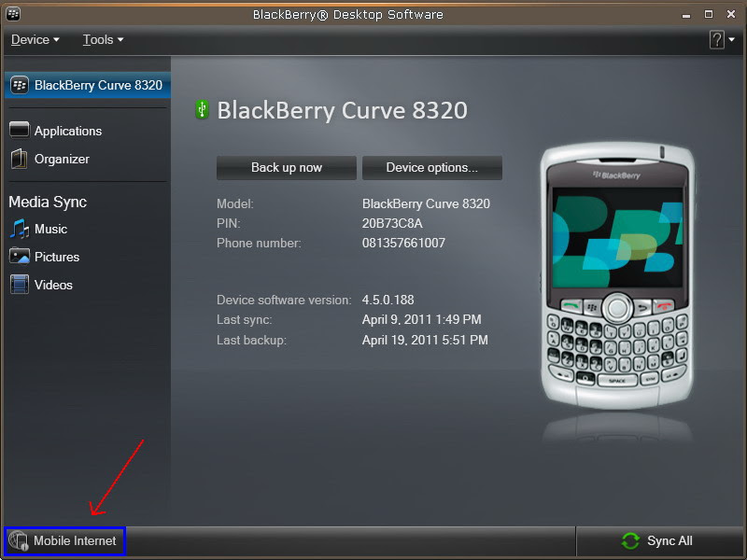747x560 pixels.
Task: Minimize the BlackBerry Desktop Software window
Action: coord(686,15)
